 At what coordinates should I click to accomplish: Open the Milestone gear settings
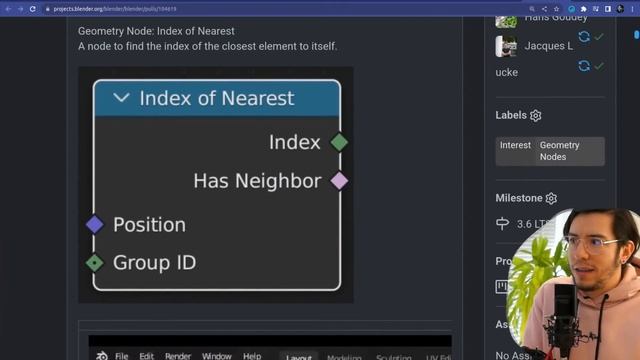(x=551, y=198)
